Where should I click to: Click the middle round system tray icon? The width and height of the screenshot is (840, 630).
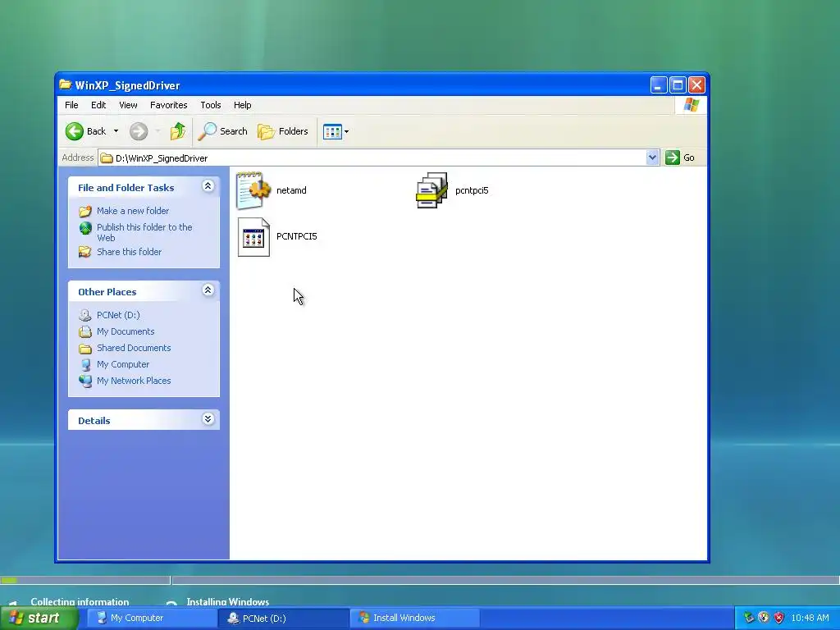click(764, 618)
